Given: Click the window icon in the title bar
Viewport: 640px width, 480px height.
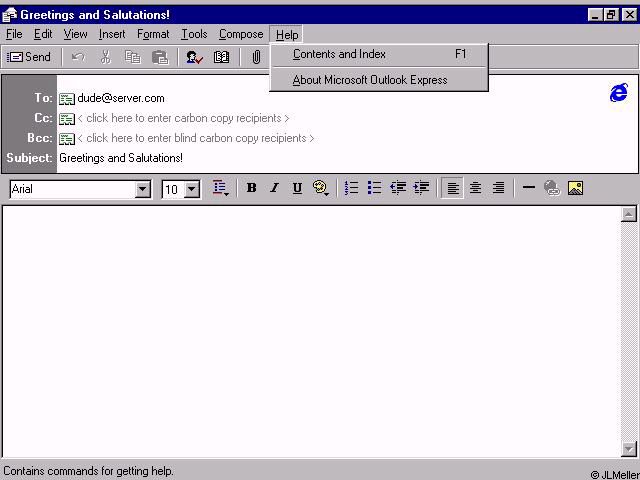Looking at the screenshot, I should pos(9,15).
